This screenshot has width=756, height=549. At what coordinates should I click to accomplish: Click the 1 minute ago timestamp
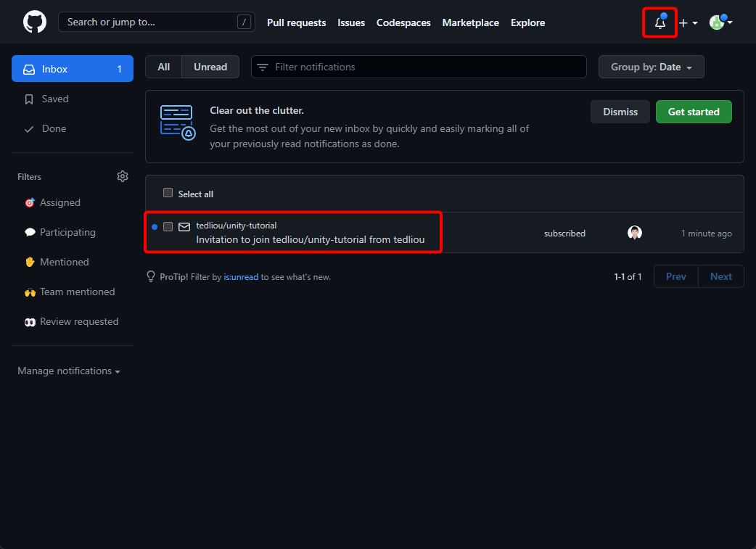coord(707,234)
